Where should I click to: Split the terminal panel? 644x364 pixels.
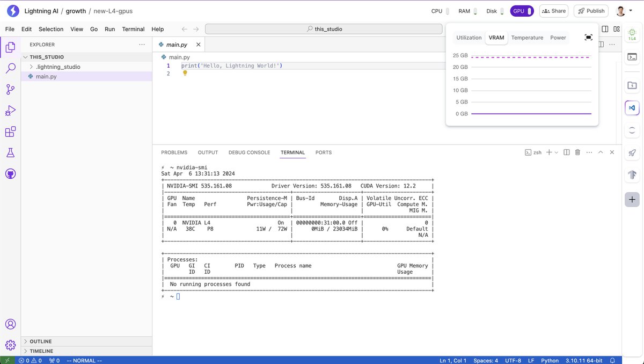coord(566,152)
